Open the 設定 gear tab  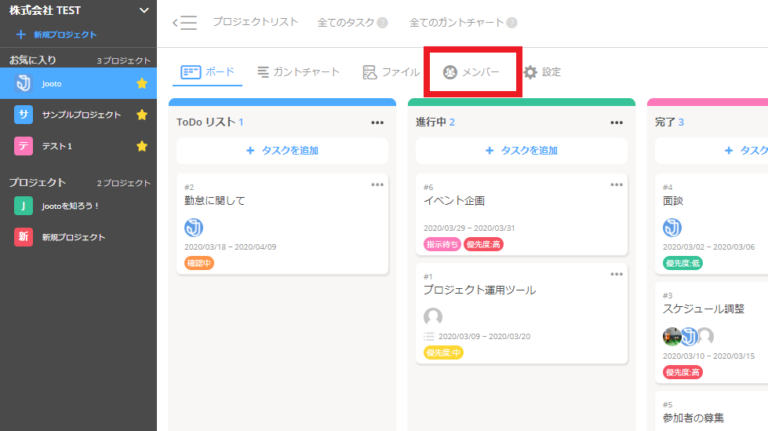(x=542, y=72)
